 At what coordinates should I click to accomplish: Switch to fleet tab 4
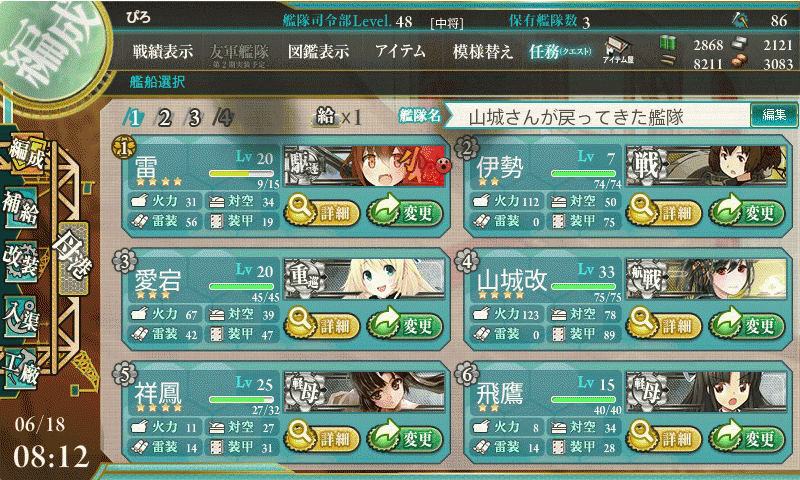(223, 118)
